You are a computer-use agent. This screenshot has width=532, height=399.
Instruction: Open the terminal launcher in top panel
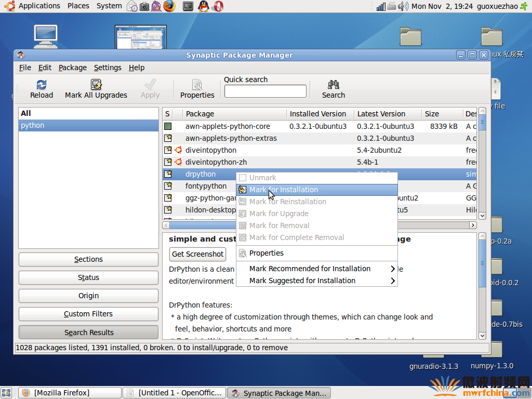(188, 6)
